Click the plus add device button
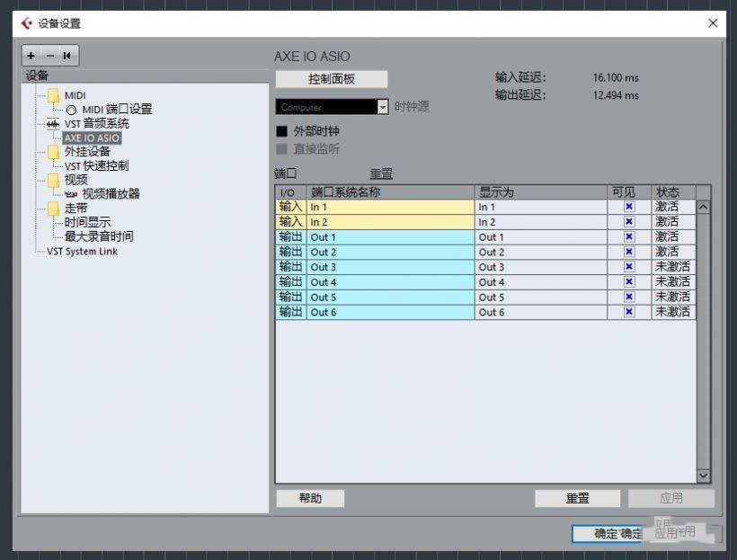Viewport: 737px width, 560px height. pyautogui.click(x=32, y=56)
